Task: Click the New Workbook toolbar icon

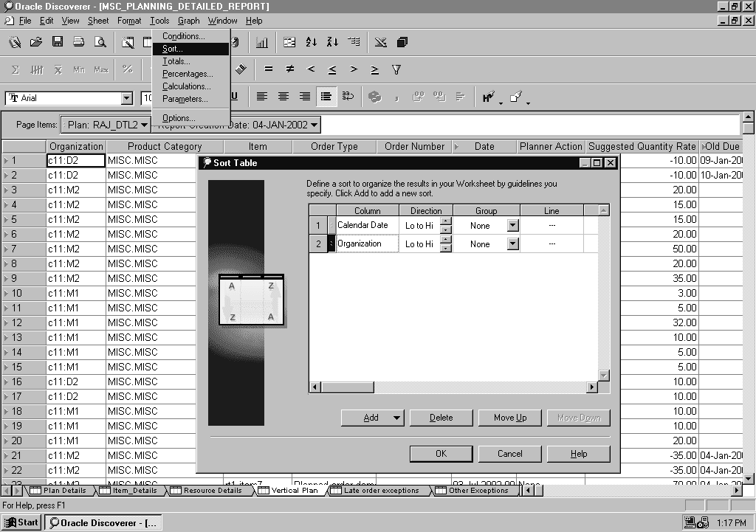Action: 15,42
